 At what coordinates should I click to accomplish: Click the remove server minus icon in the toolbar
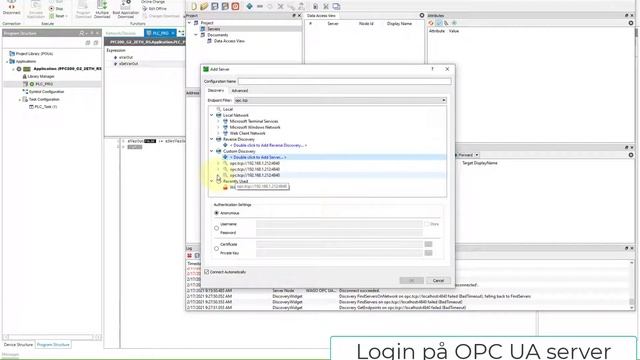(x=260, y=6)
